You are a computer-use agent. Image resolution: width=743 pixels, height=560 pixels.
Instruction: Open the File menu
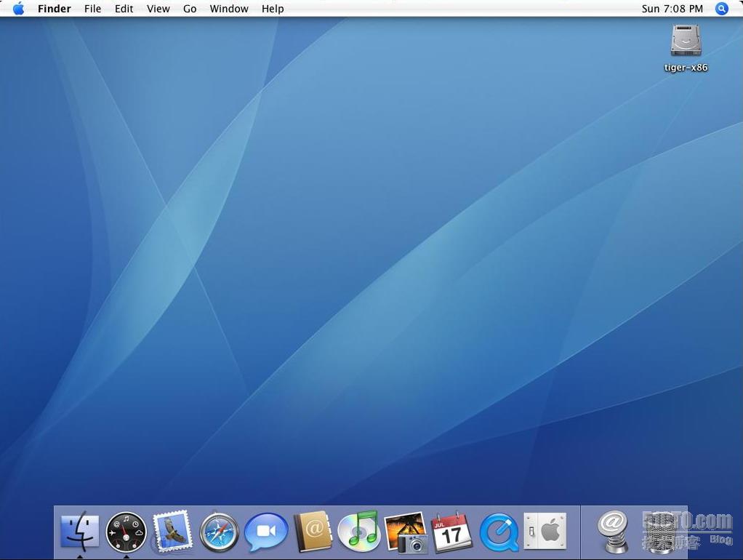pos(92,9)
